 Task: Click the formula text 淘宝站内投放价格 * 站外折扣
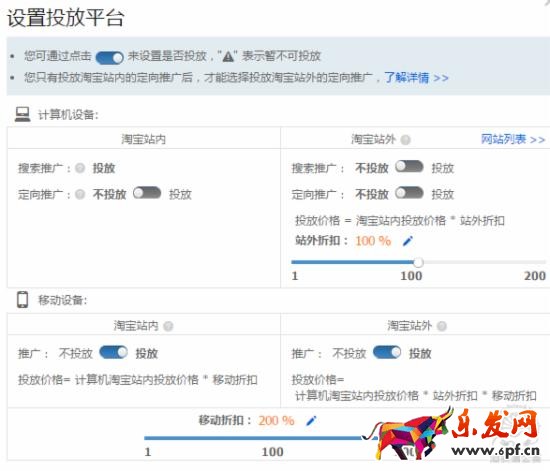click(x=430, y=221)
